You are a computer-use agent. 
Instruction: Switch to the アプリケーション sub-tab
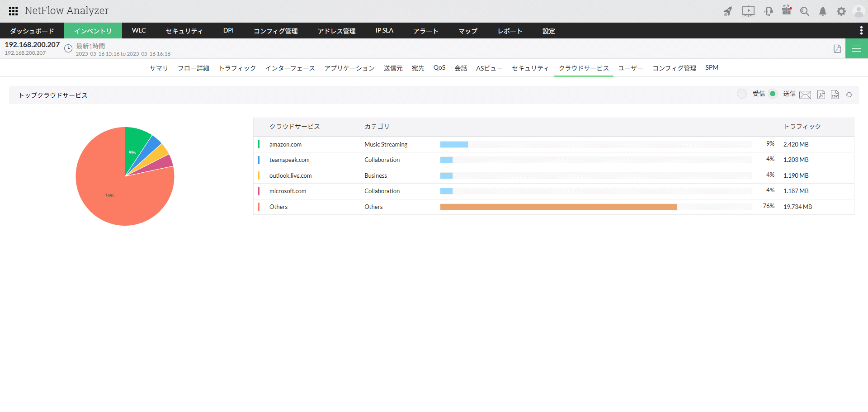click(349, 68)
